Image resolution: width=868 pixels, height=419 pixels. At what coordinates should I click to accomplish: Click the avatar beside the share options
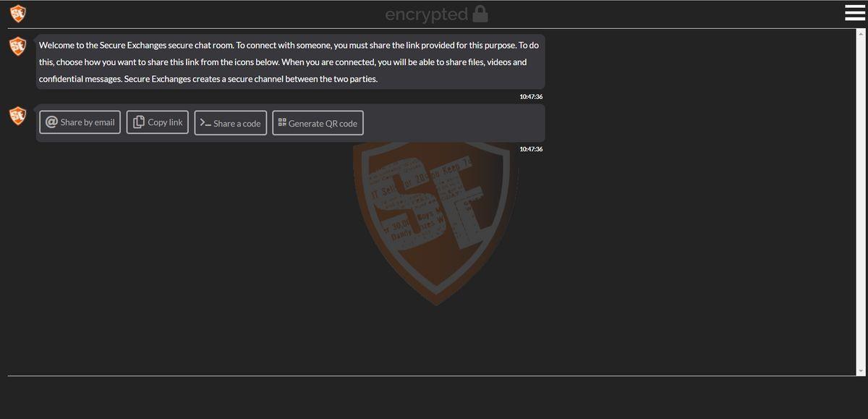click(x=17, y=114)
